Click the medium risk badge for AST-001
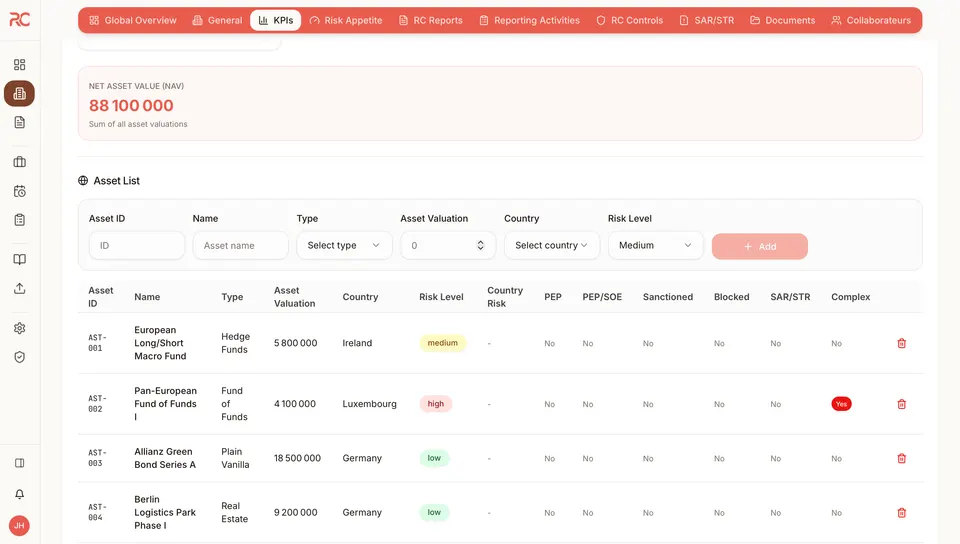 [x=443, y=343]
